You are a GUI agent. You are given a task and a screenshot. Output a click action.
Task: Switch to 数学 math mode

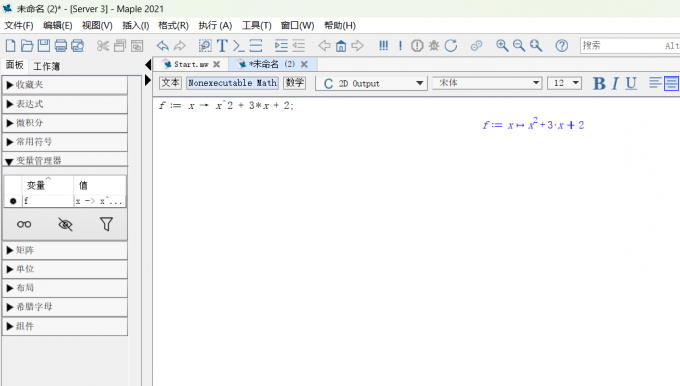pos(294,83)
